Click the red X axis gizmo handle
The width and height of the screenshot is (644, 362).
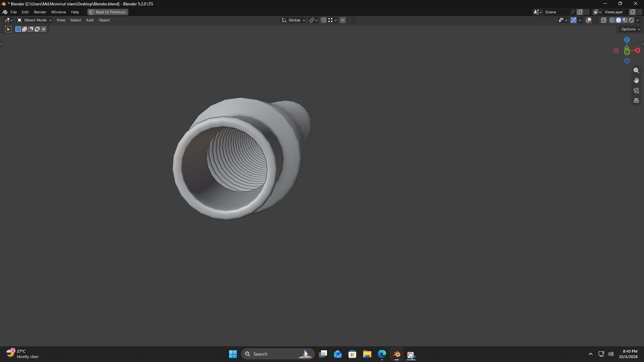pyautogui.click(x=637, y=50)
